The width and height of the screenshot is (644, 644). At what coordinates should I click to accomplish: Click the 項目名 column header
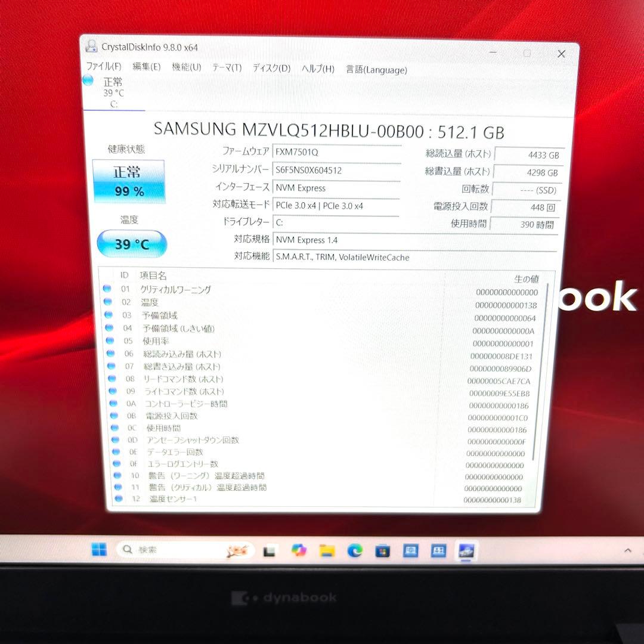pos(153,275)
